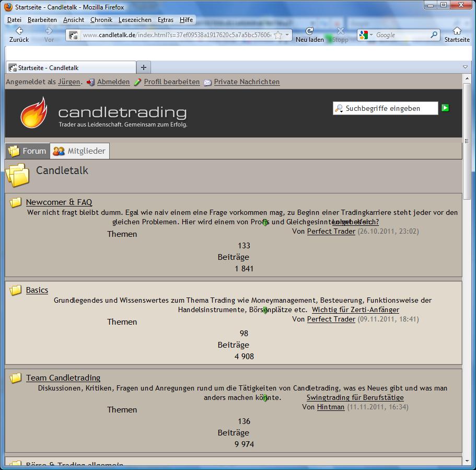Open the list all tabs dropdown arrow
The height and width of the screenshot is (470, 476).
(x=465, y=67)
